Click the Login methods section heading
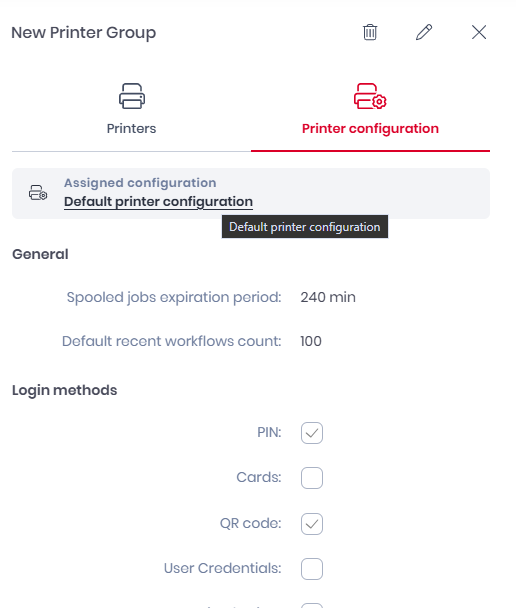This screenshot has width=516, height=608. tap(64, 390)
